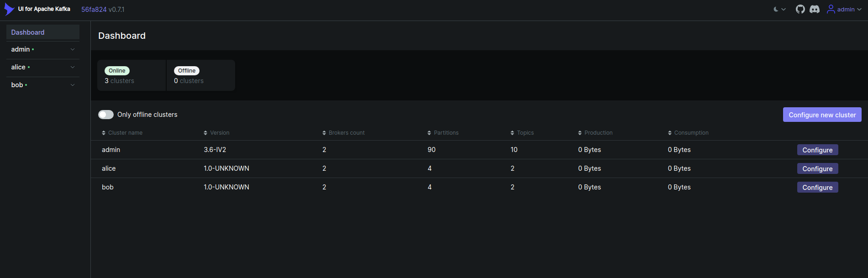Configure the alice cluster
Image resolution: width=868 pixels, height=278 pixels.
(x=817, y=169)
